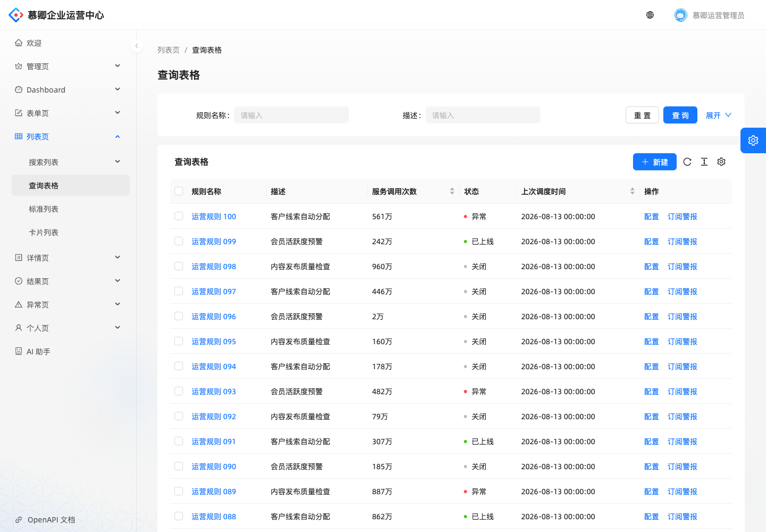Click the app logo 慕卿企业运营中心

[56, 15]
